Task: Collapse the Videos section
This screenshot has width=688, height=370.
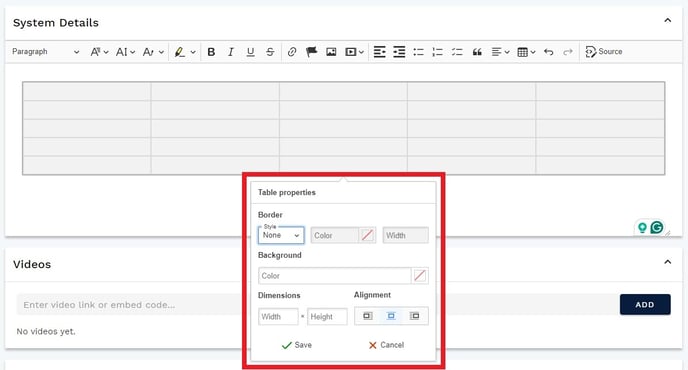Action: tap(667, 262)
